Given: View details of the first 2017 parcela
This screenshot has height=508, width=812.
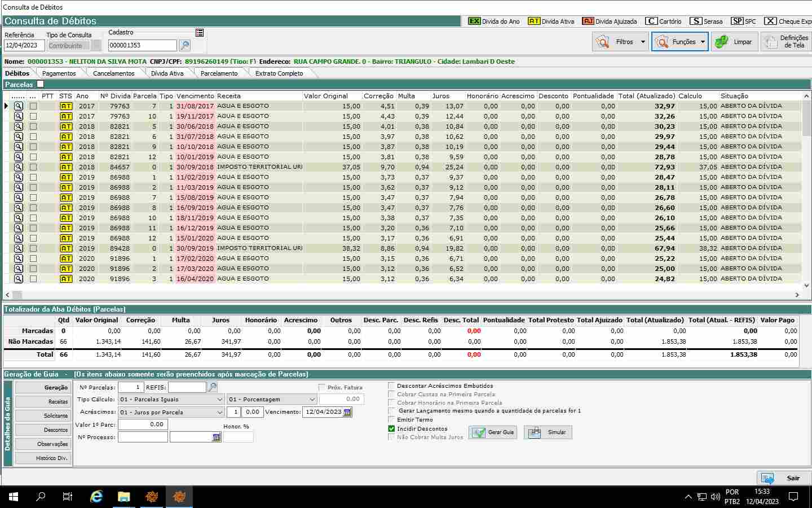Looking at the screenshot, I should click(x=19, y=106).
